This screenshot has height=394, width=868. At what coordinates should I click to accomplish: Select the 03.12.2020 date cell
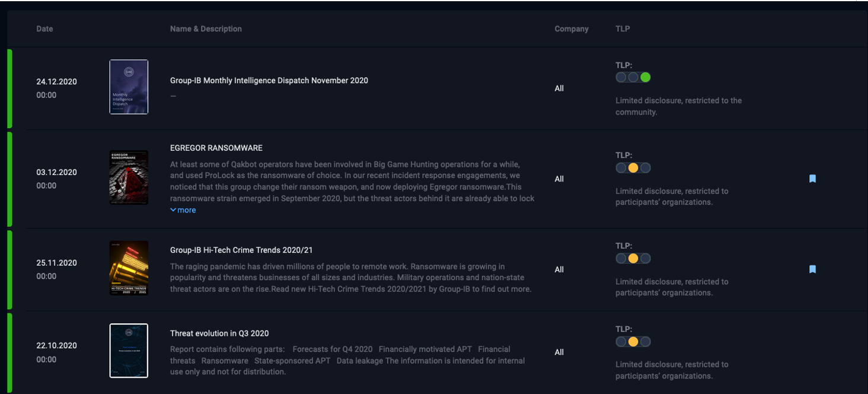click(x=56, y=173)
